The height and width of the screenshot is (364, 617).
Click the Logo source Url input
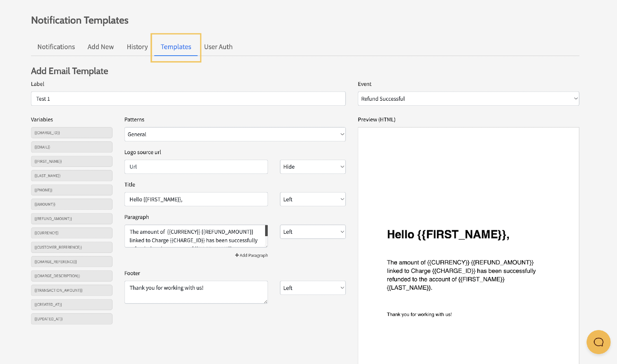pos(196,166)
